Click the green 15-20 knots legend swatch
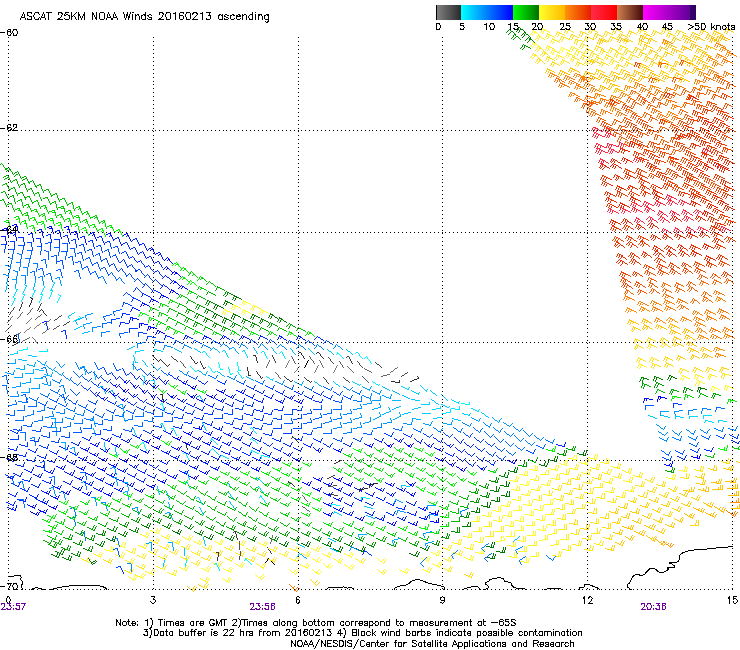740x650 pixels. (526, 12)
